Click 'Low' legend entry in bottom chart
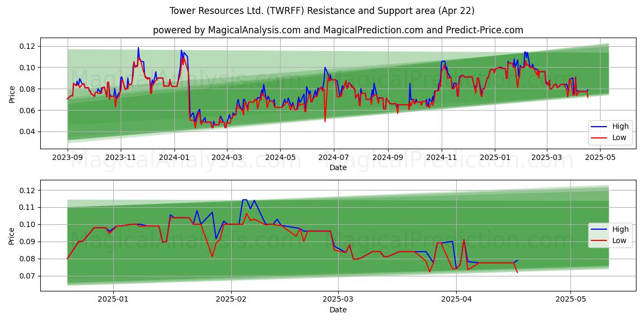Image resolution: width=644 pixels, height=322 pixels. coord(620,240)
